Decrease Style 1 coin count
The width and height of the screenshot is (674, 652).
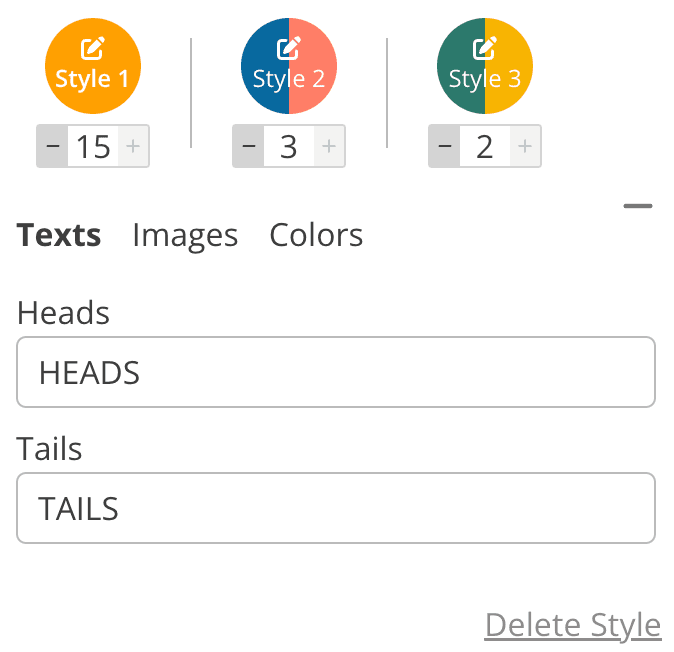[x=53, y=147]
